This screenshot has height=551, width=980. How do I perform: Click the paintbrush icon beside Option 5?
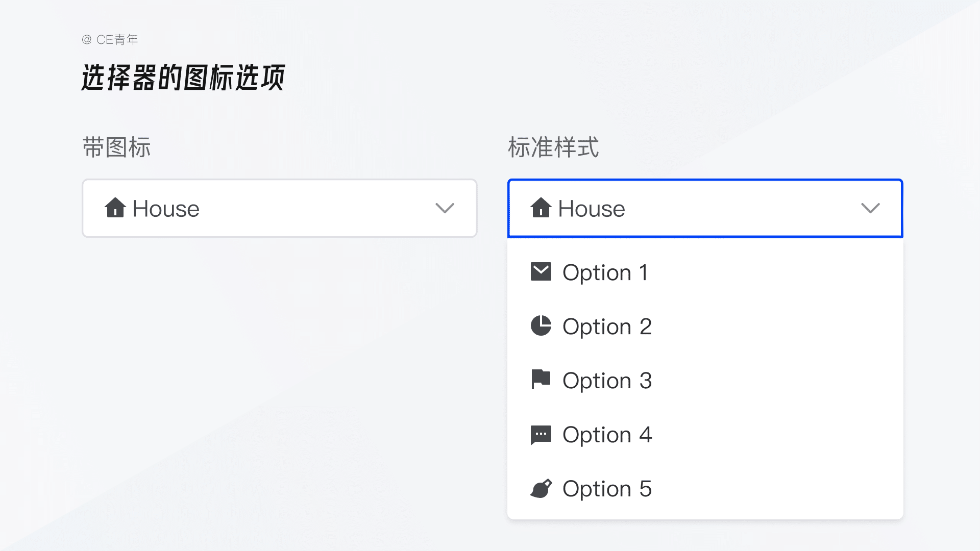541,489
